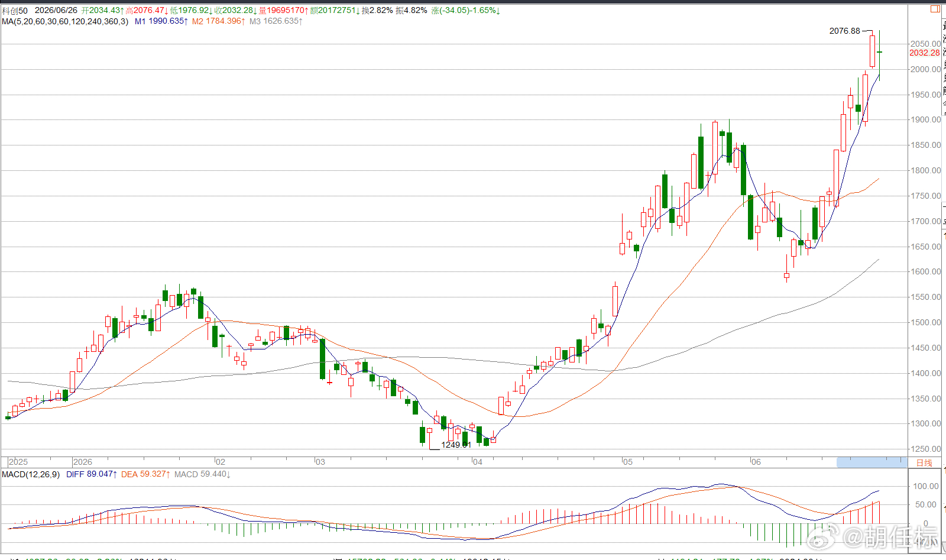
Task: Click the DEA 59.327 value label
Action: [x=146, y=474]
